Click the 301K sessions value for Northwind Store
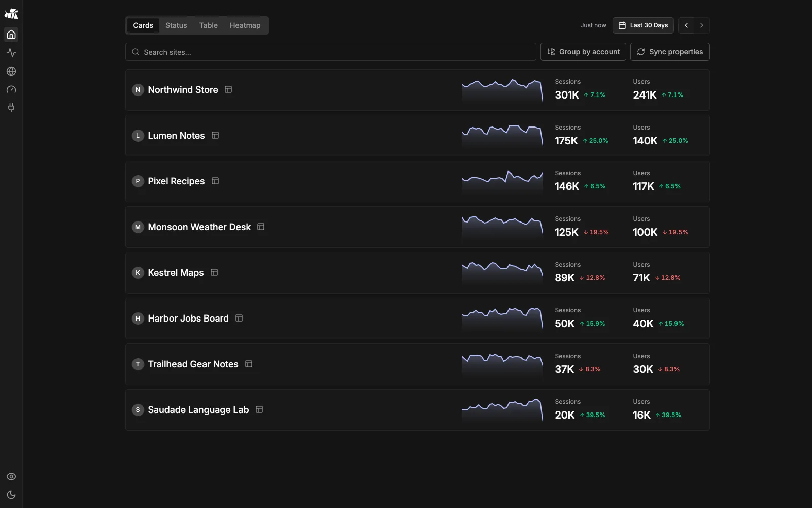812x508 pixels. click(567, 95)
